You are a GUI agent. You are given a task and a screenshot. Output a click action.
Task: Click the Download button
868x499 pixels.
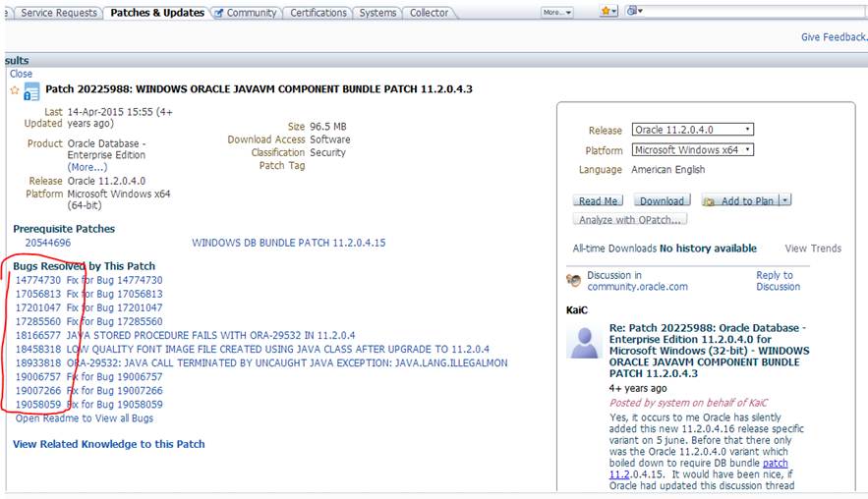point(663,200)
